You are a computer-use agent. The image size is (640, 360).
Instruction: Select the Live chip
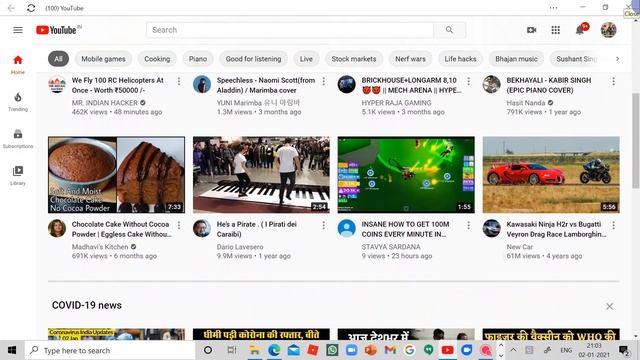(306, 59)
